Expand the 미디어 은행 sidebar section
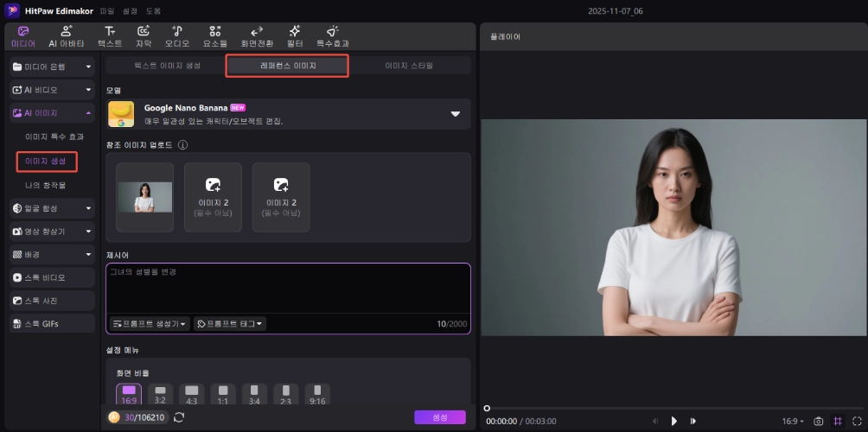This screenshot has width=868, height=432. point(52,67)
